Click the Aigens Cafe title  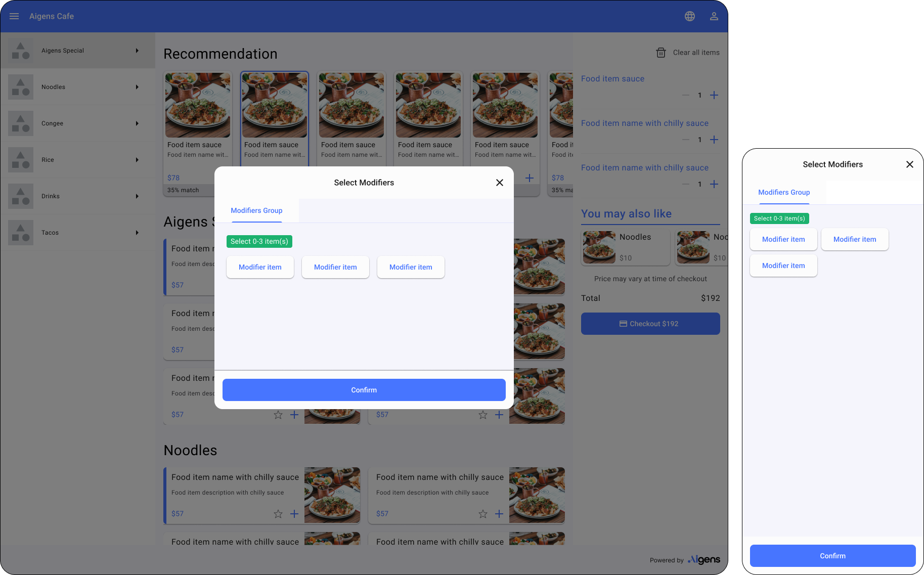52,16
